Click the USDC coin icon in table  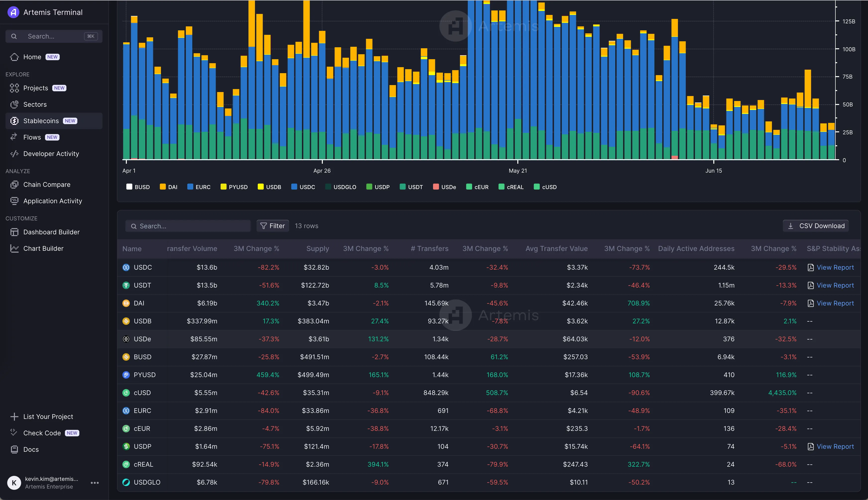pos(126,267)
